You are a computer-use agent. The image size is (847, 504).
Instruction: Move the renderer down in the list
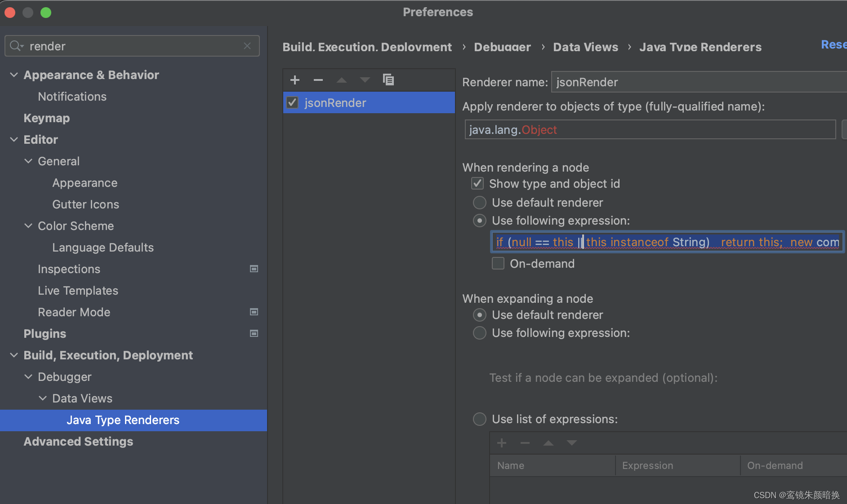(365, 80)
